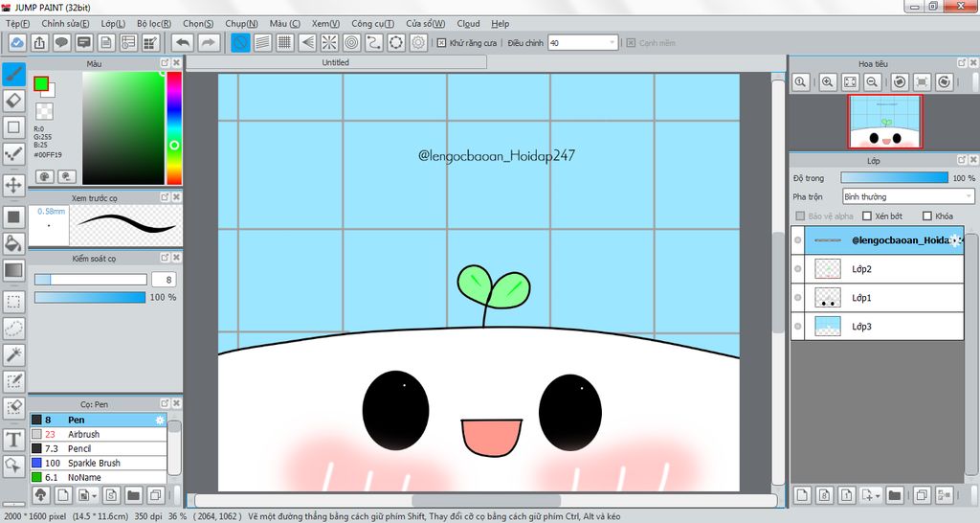Image resolution: width=980 pixels, height=523 pixels.
Task: Select the Select Eraser tool
Action: [13, 408]
